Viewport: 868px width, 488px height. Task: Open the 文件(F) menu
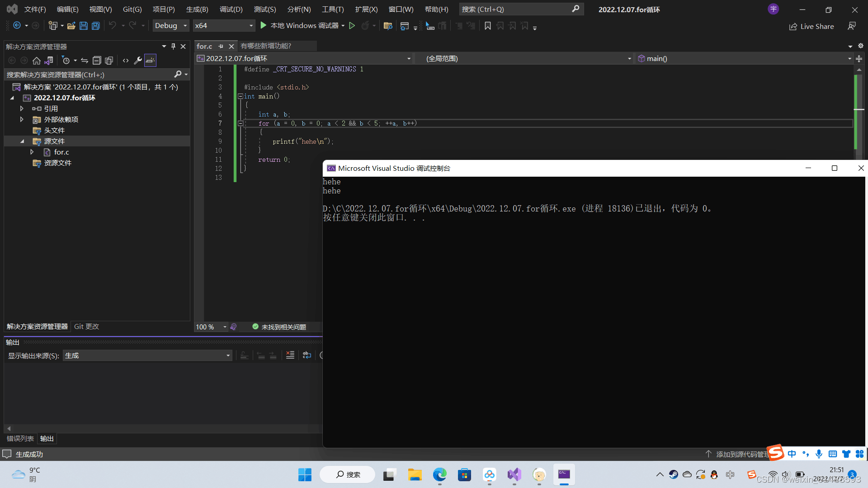tap(35, 9)
